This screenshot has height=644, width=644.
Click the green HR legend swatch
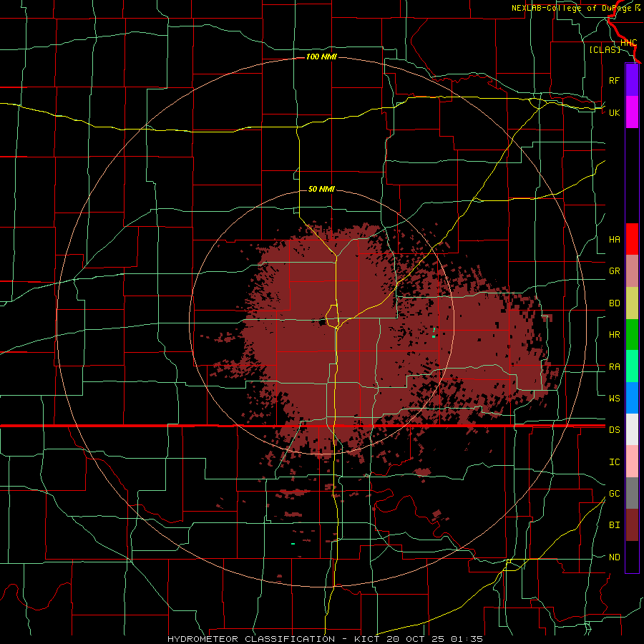click(x=632, y=334)
